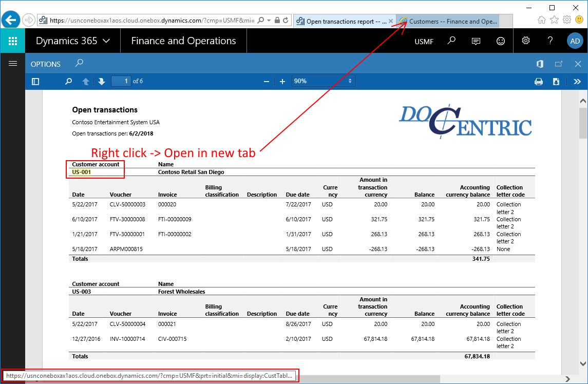
Task: Go to next page down arrow
Action: click(102, 82)
